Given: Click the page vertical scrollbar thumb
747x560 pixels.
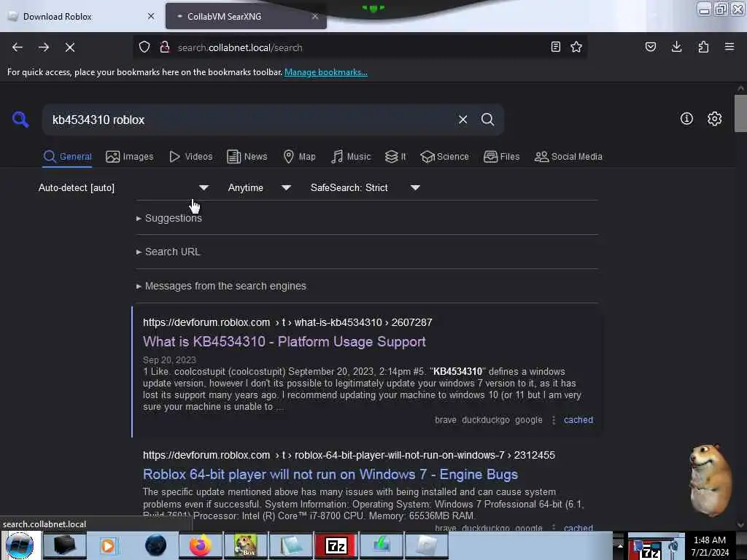Looking at the screenshot, I should point(740,113).
